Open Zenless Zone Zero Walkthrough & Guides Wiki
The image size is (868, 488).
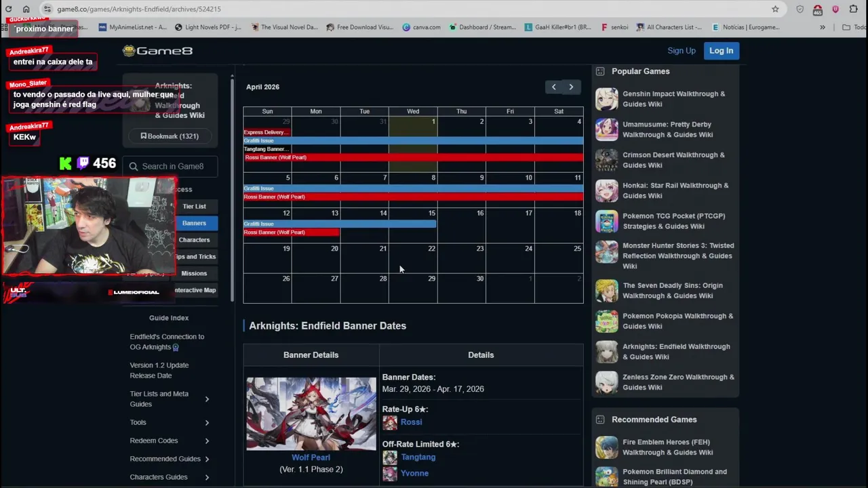click(678, 382)
